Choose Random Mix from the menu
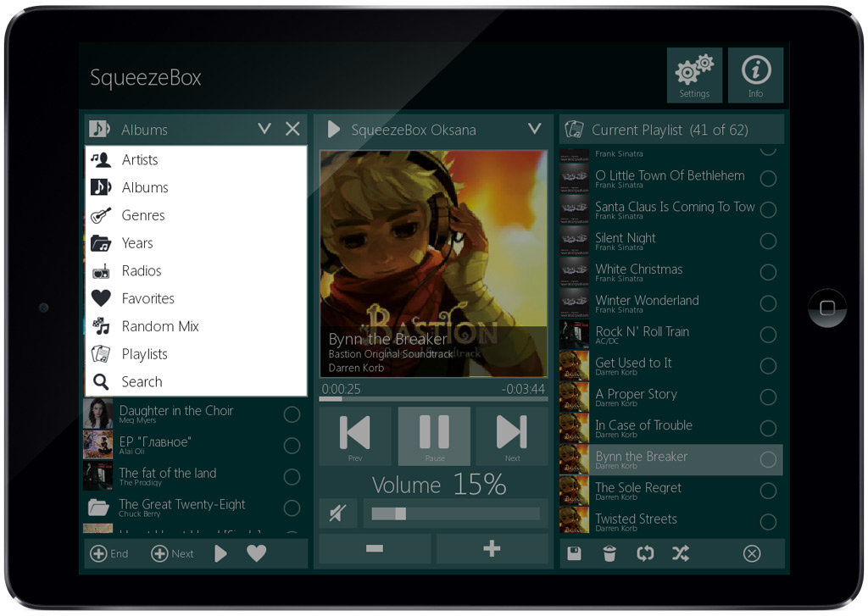 coord(159,326)
